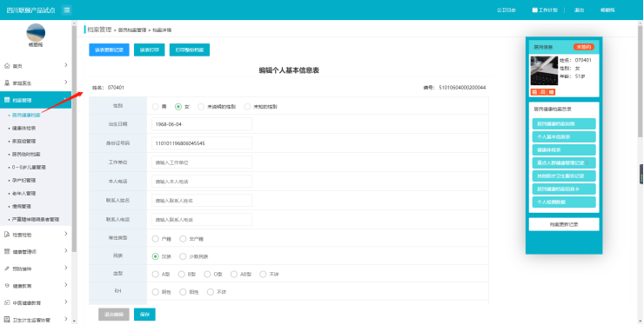Select blood type 不详 radio

tap(263, 274)
